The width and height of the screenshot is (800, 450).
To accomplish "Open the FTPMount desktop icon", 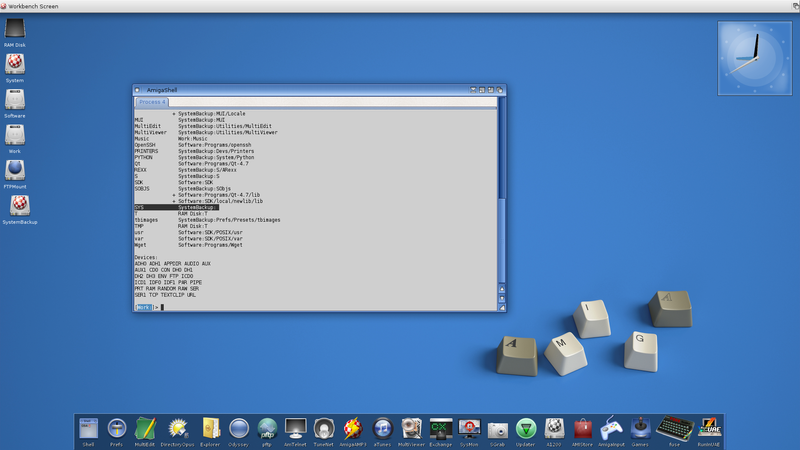I will pos(15,170).
